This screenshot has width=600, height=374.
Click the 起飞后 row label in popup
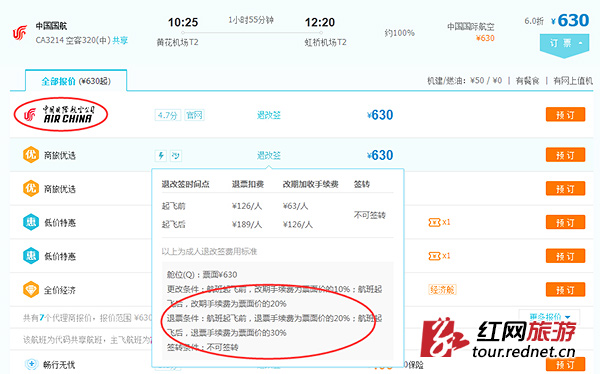(x=173, y=224)
